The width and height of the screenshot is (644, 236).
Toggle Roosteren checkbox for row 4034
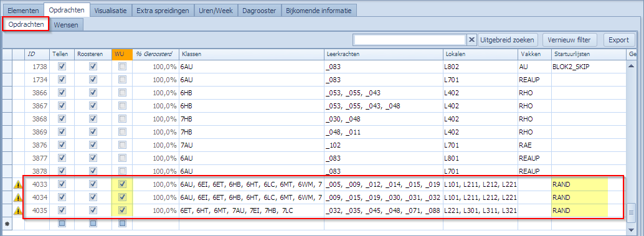(x=93, y=198)
